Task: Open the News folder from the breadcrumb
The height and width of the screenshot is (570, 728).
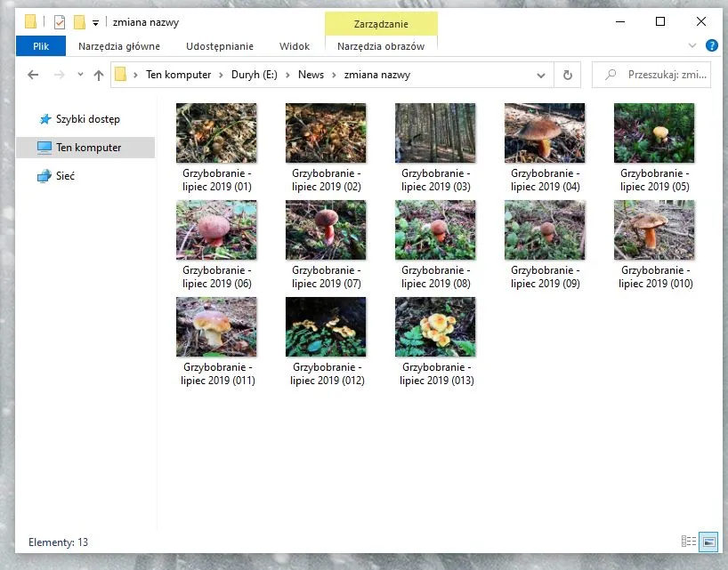Action: pos(311,75)
